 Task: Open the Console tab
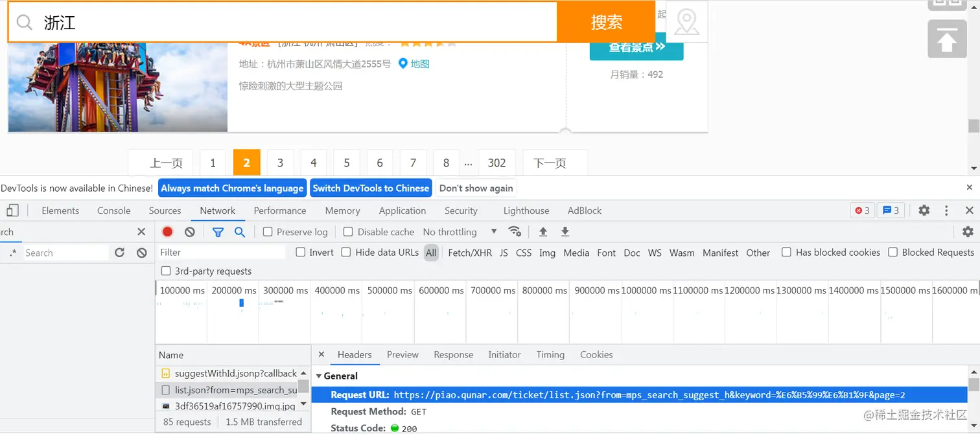(114, 211)
